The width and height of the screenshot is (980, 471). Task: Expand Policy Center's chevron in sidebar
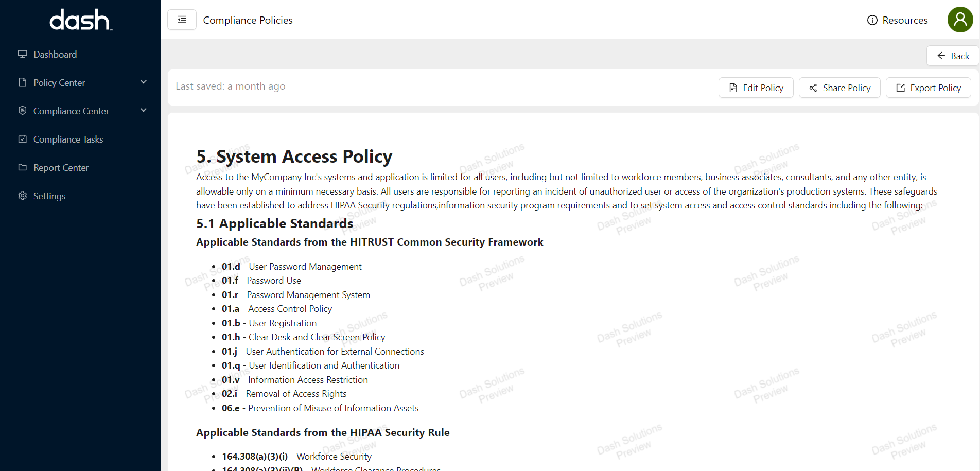click(144, 82)
